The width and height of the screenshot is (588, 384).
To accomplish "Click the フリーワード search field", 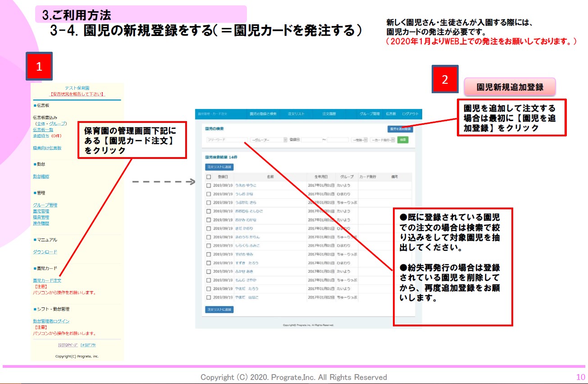I will pyautogui.click(x=227, y=140).
